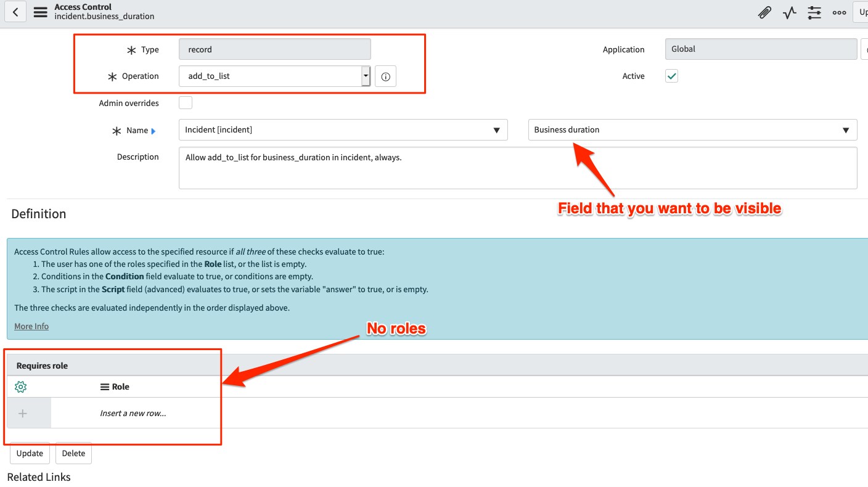The width and height of the screenshot is (868, 487).
Task: Open the form context menu hamburger icon
Action: [x=40, y=12]
